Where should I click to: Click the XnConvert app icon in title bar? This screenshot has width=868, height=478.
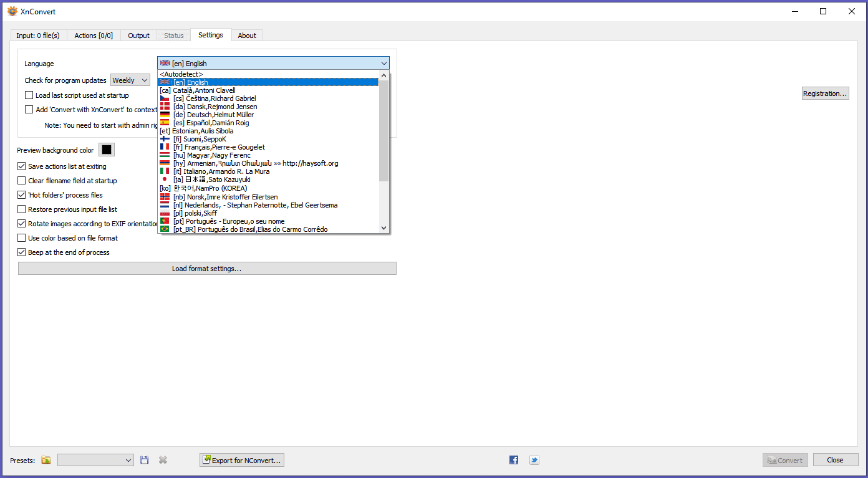click(x=12, y=11)
